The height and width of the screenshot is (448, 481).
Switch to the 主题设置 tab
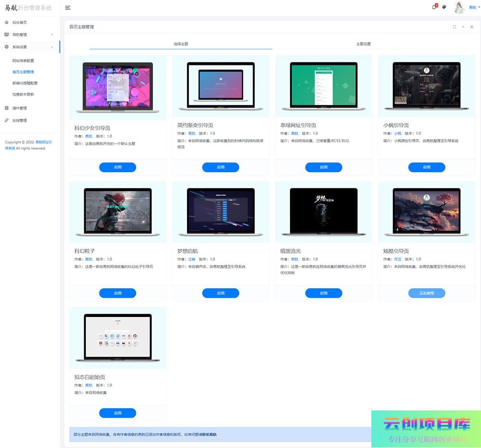[x=363, y=44]
